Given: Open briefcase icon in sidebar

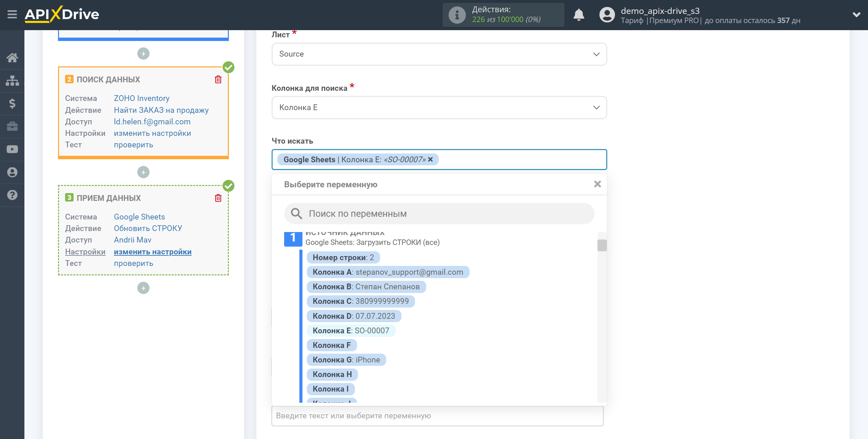Looking at the screenshot, I should click(x=12, y=126).
